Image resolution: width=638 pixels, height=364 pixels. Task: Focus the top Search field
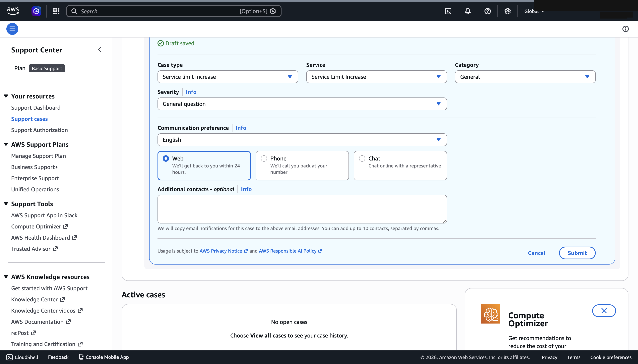174,11
